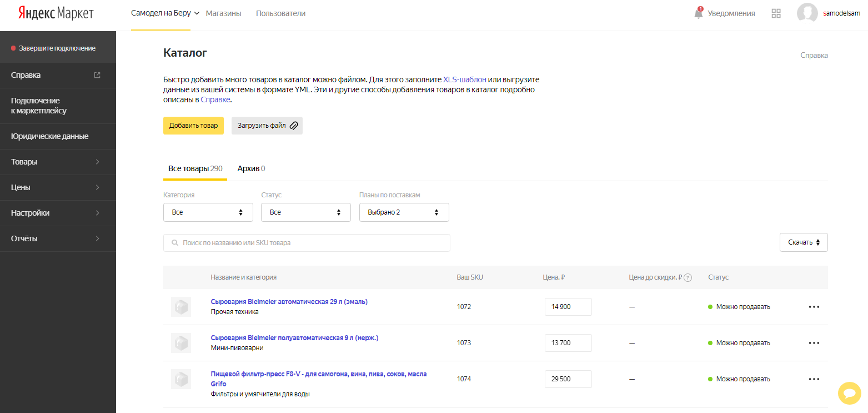Open the XLS-шаблон link
Viewport: 868px width, 413px height.
465,79
